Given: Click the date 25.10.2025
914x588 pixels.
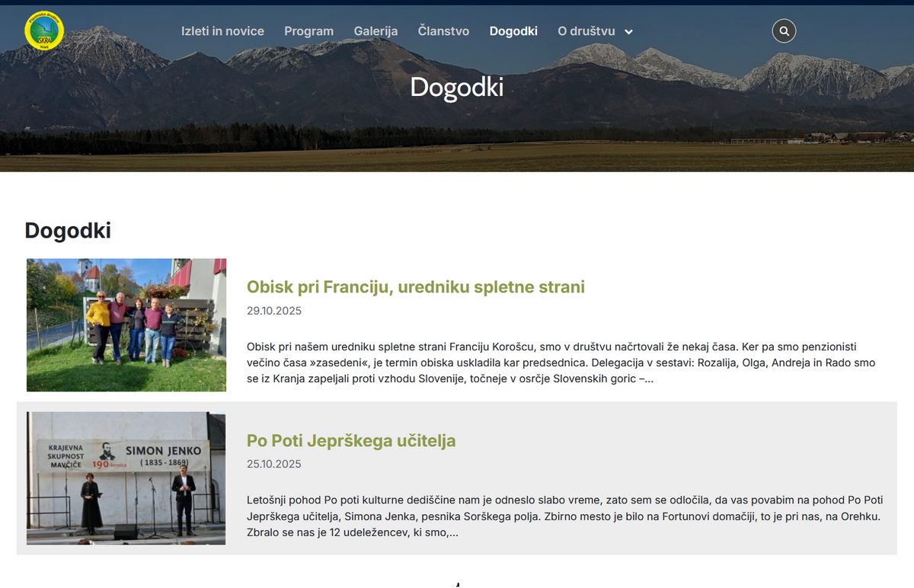Looking at the screenshot, I should point(274,465).
